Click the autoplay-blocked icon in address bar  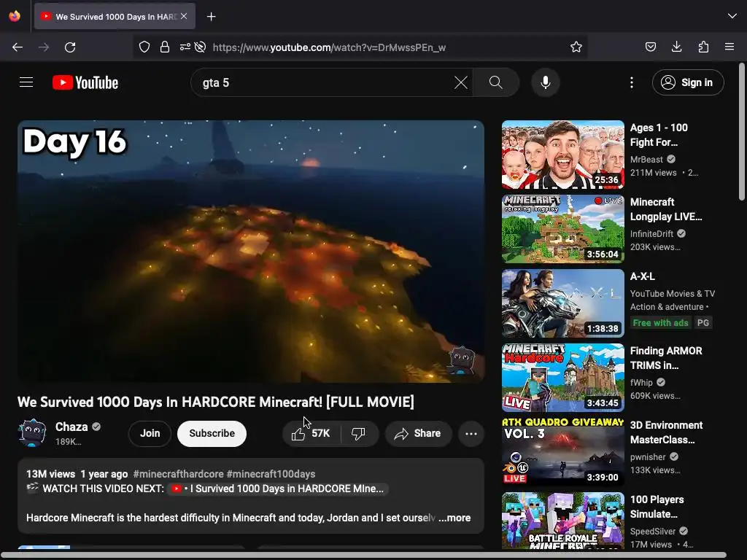(x=201, y=47)
